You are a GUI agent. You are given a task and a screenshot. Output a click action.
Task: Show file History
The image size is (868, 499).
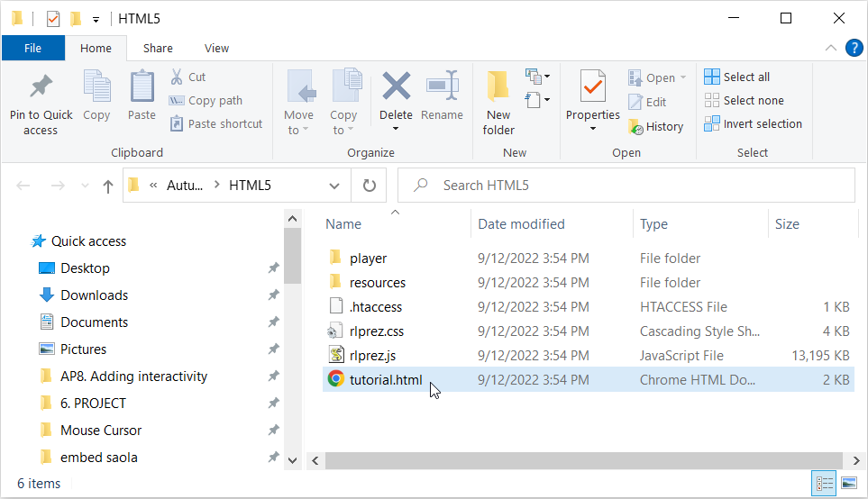[656, 127]
